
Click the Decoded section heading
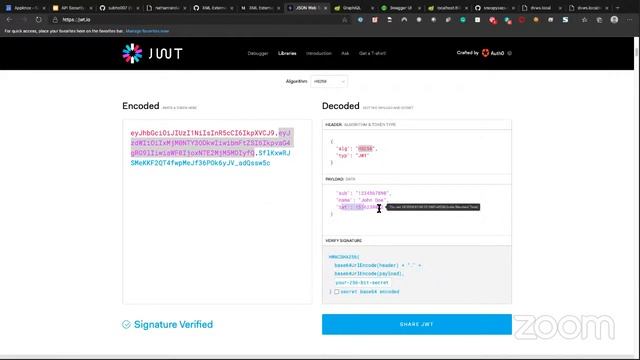click(x=341, y=106)
